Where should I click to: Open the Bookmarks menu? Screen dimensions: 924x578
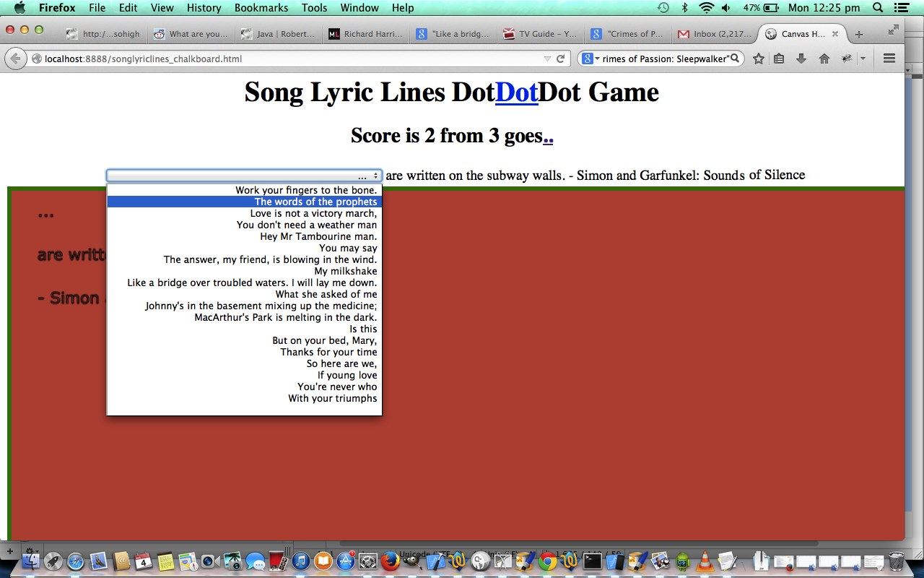tap(261, 8)
